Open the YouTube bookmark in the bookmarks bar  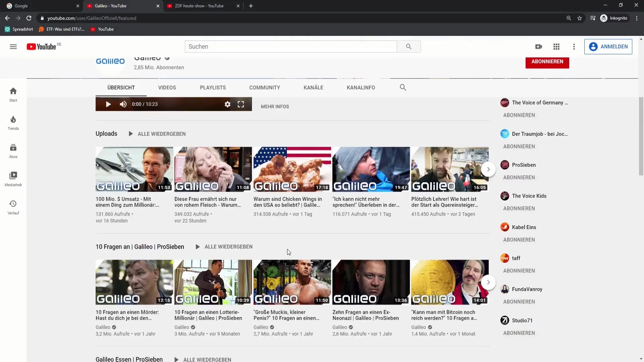(102, 29)
